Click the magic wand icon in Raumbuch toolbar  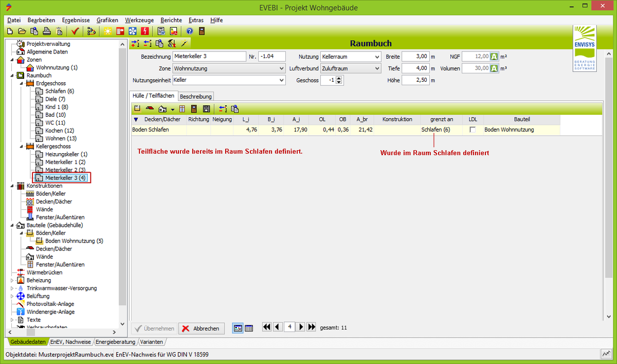click(183, 44)
